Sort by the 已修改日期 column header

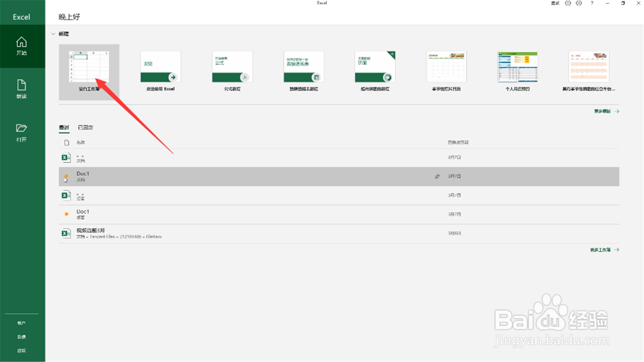click(x=458, y=142)
